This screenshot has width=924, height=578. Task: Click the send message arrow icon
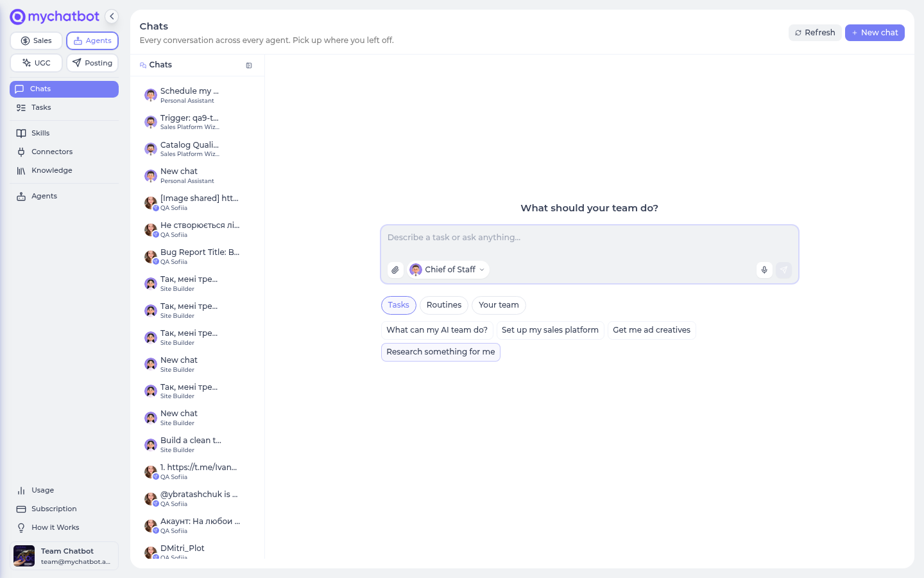[x=783, y=270]
